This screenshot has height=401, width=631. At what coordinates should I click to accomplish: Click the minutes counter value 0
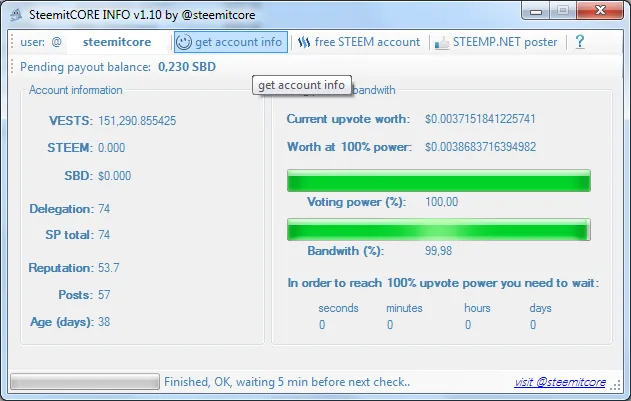tap(390, 325)
